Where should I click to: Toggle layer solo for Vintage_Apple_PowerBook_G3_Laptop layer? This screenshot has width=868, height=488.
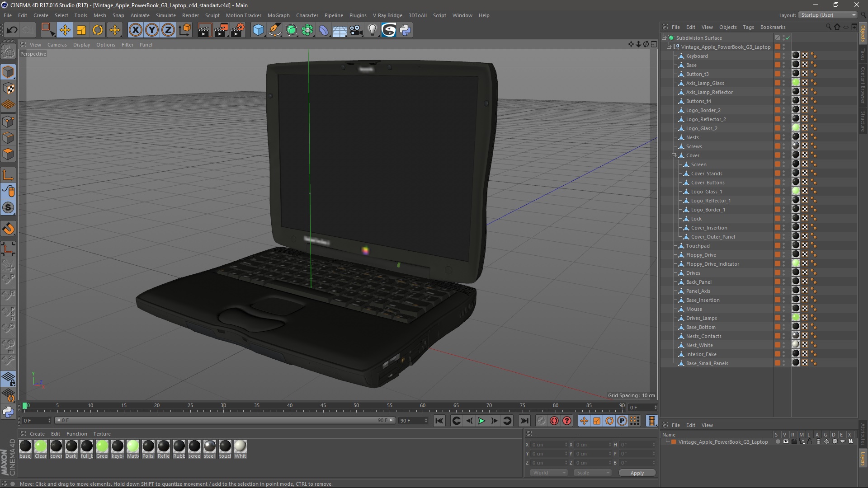click(778, 442)
